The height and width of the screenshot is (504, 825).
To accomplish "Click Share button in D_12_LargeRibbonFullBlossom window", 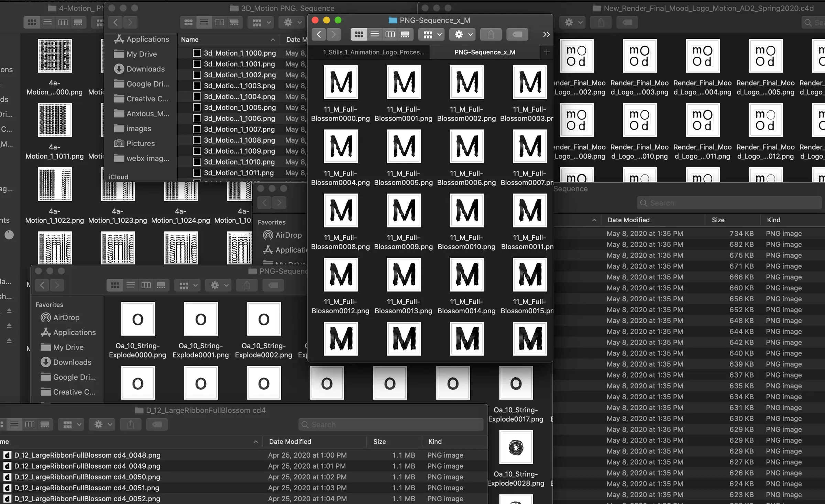I will [131, 425].
